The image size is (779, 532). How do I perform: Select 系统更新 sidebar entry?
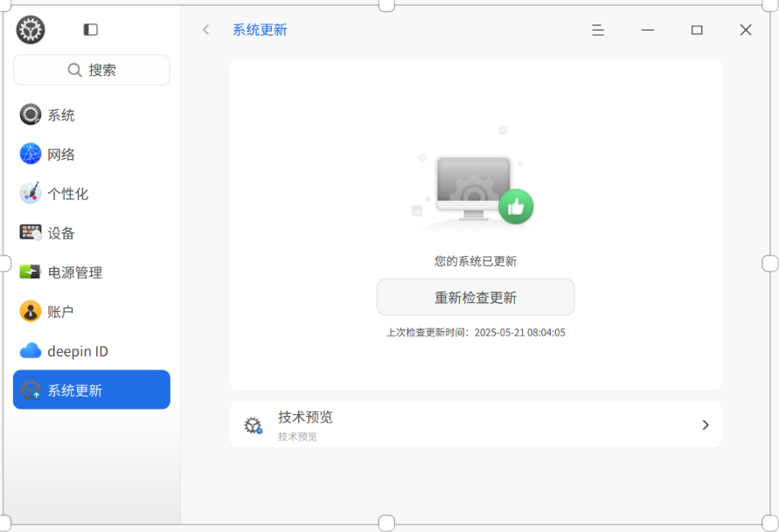coord(92,390)
